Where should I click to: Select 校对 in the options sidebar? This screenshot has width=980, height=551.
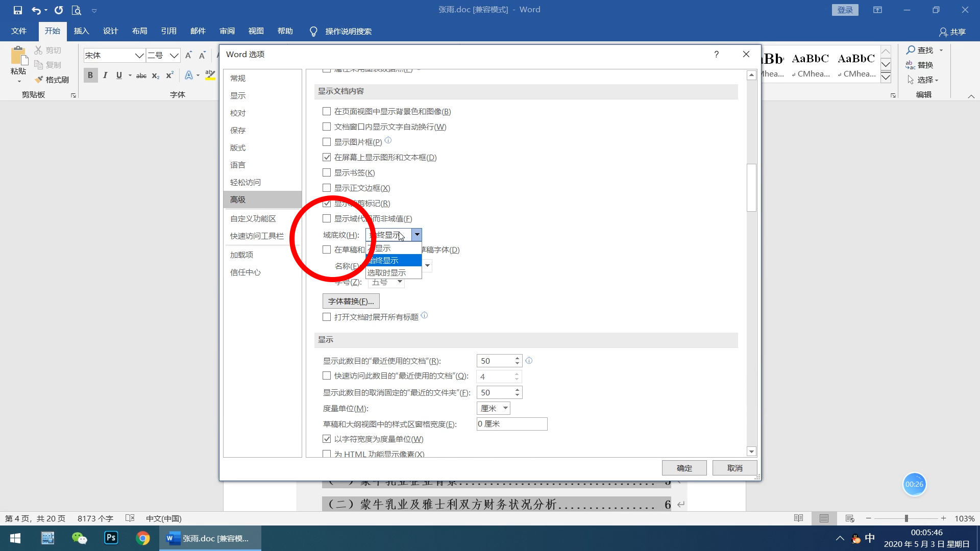(x=238, y=113)
